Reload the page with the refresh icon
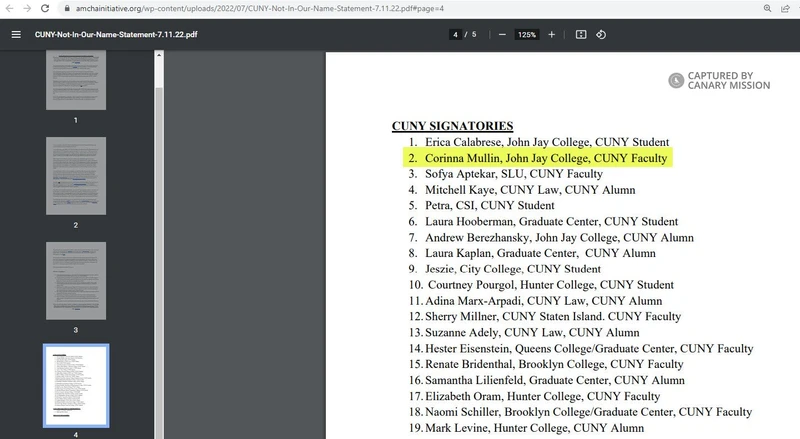This screenshot has height=439, width=800. (x=45, y=8)
